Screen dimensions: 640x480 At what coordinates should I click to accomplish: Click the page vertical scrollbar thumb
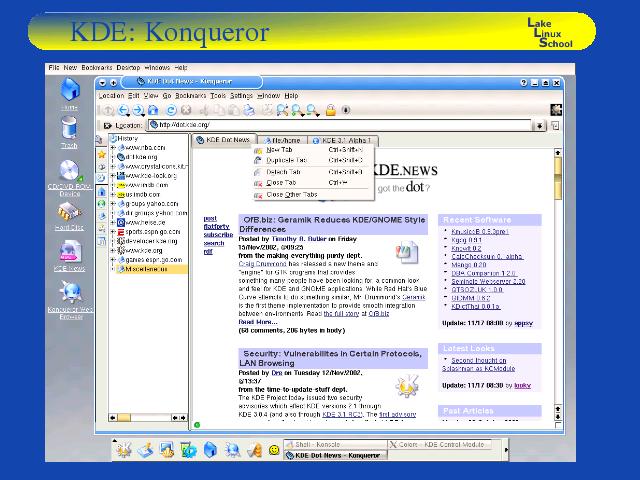(x=558, y=179)
